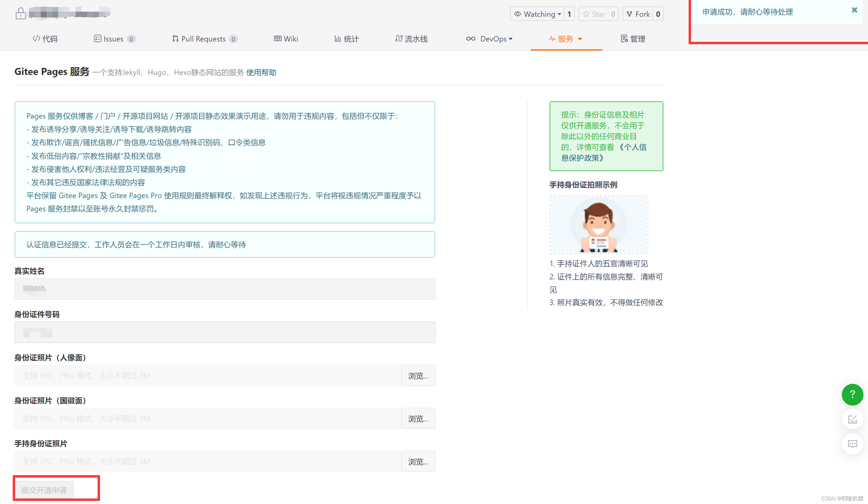This screenshot has height=504, width=868.
Task: Open the 使用帮助 link
Action: click(x=261, y=72)
